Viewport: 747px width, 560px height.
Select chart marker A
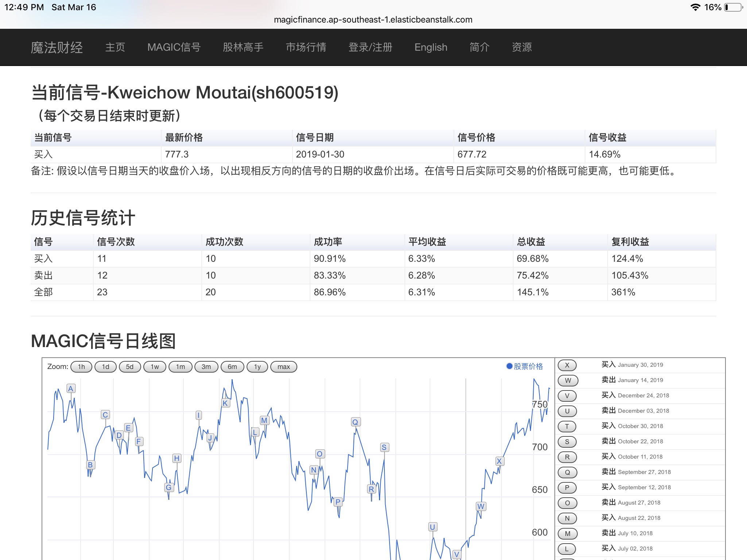coord(71,389)
